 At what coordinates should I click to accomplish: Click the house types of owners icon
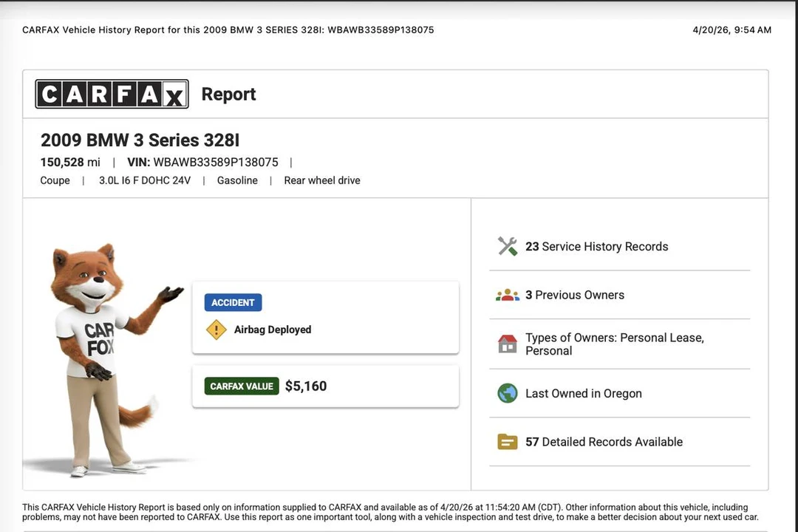click(508, 344)
